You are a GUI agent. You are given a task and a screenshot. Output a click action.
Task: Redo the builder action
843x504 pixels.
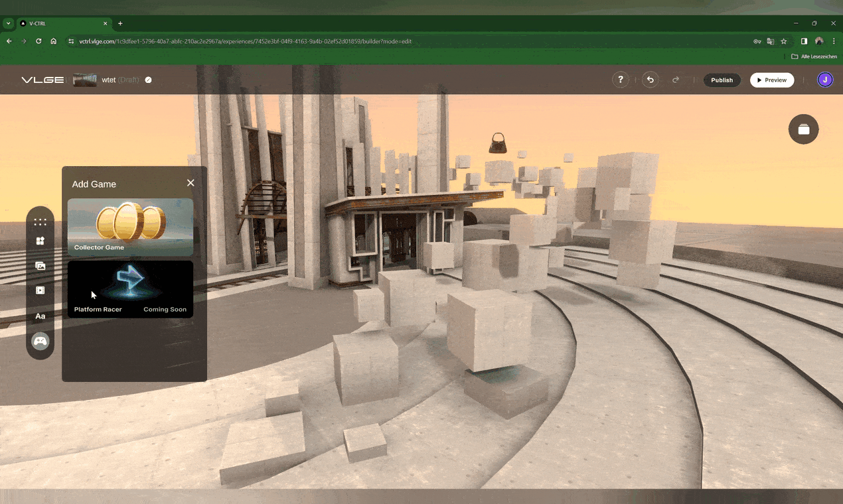tap(676, 80)
